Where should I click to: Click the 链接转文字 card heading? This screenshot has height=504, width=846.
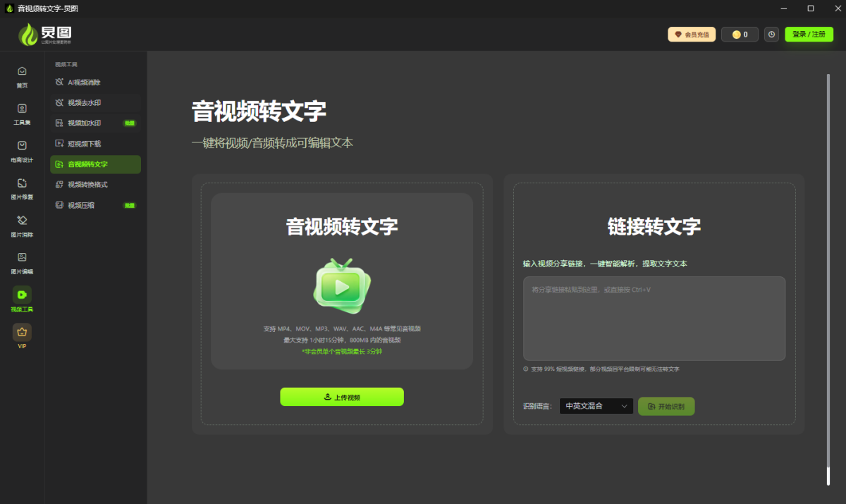654,226
